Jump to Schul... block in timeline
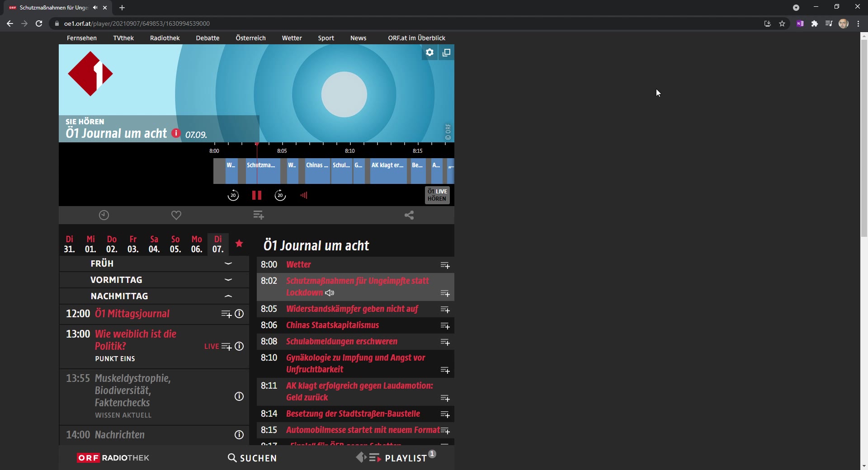This screenshot has width=868, height=470. tap(342, 171)
